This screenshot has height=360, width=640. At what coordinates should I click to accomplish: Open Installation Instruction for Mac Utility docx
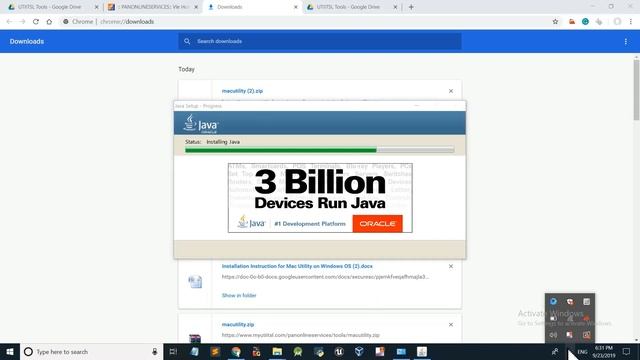(297, 266)
